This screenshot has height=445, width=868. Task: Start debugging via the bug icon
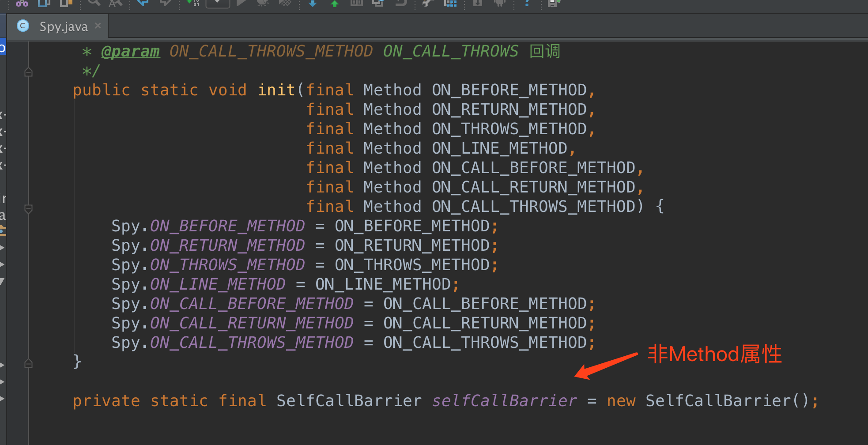[263, 4]
